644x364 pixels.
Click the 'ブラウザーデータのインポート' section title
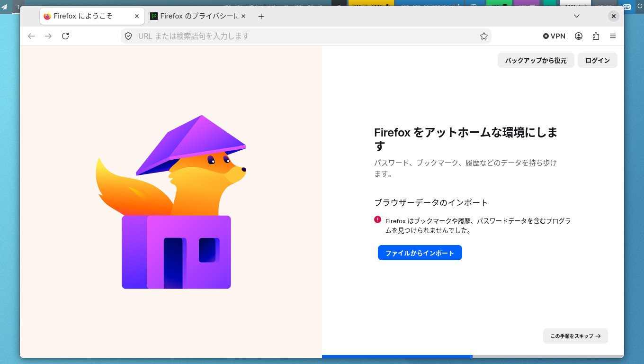(431, 203)
